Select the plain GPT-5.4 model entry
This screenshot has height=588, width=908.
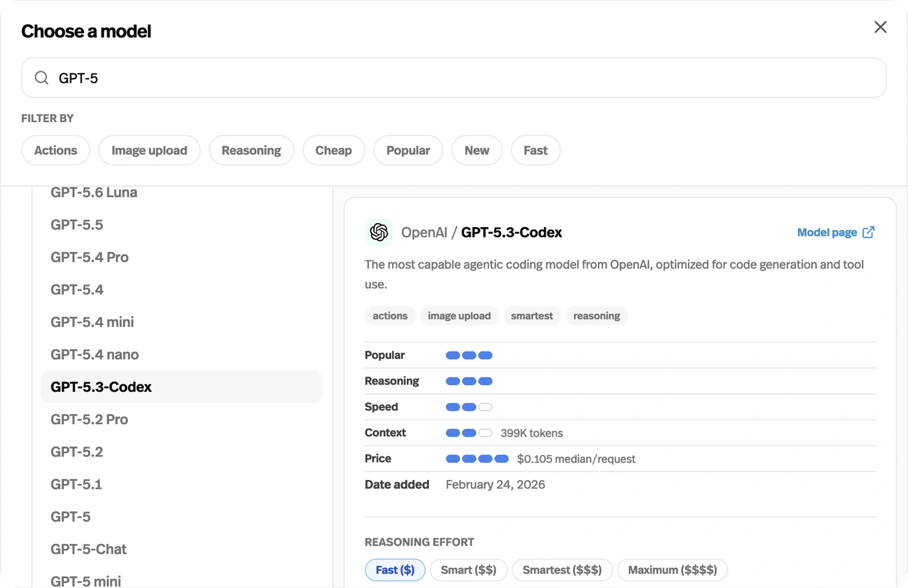(x=181, y=290)
